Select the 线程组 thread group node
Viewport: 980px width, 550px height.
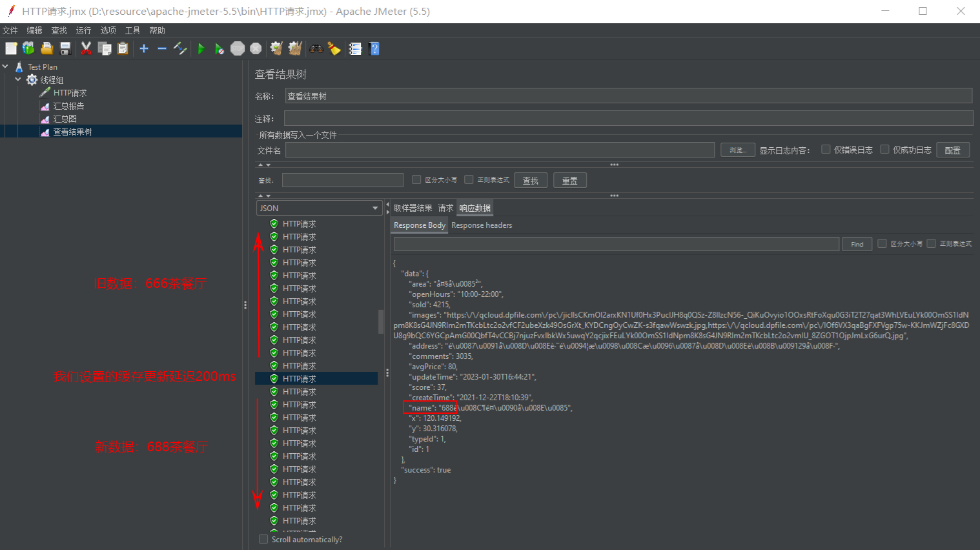[x=52, y=80]
